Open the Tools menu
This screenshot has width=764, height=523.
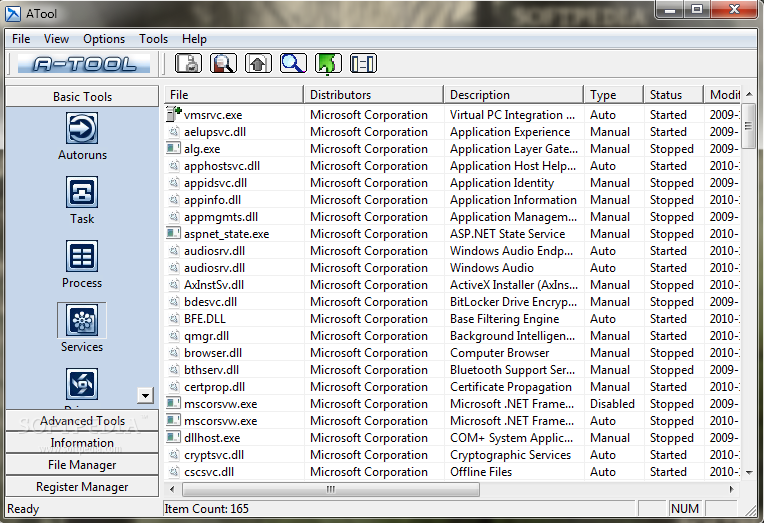pos(153,39)
